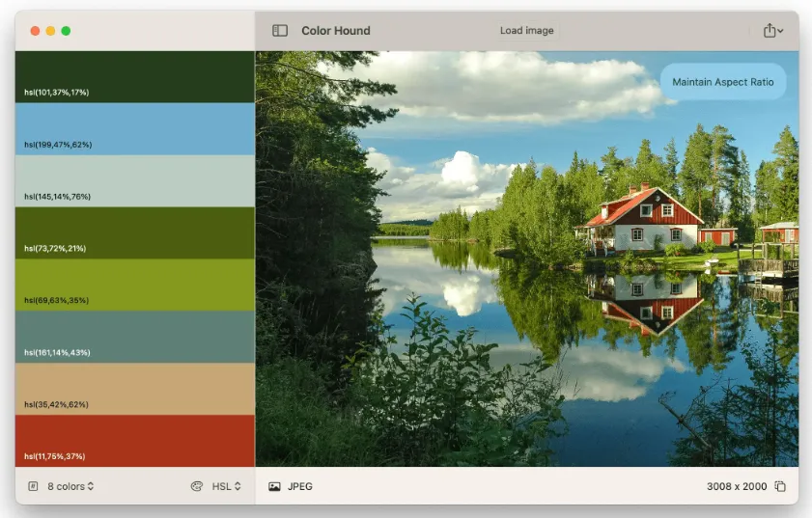Close the Color Hound window
Viewport: 812px width, 518px height.
point(35,31)
